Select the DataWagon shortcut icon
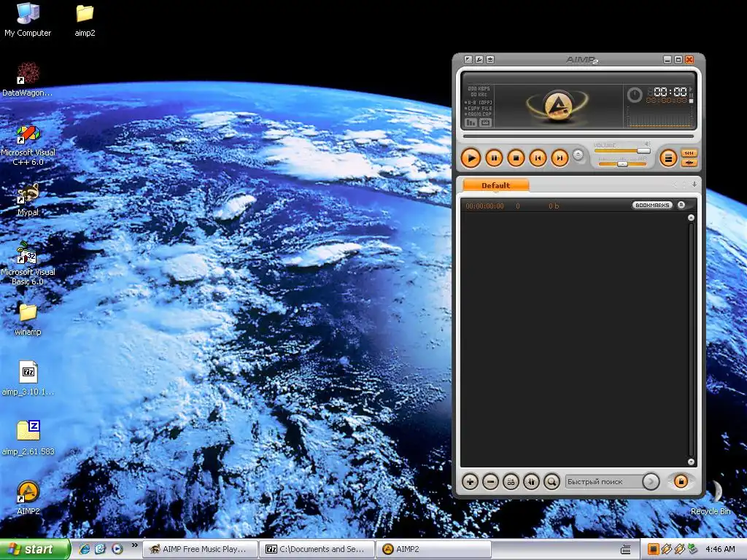Screen dimensions: 747x560 [x=28, y=79]
